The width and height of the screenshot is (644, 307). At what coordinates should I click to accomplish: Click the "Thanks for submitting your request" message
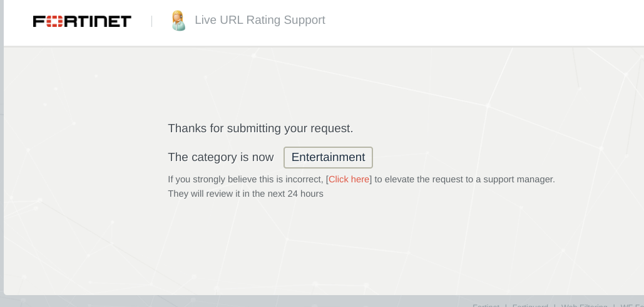click(x=260, y=128)
